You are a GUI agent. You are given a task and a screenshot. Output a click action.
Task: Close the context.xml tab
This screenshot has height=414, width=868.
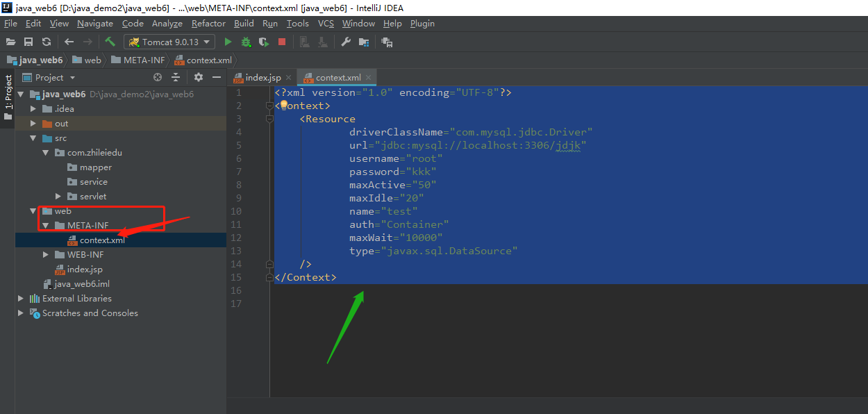tap(369, 78)
